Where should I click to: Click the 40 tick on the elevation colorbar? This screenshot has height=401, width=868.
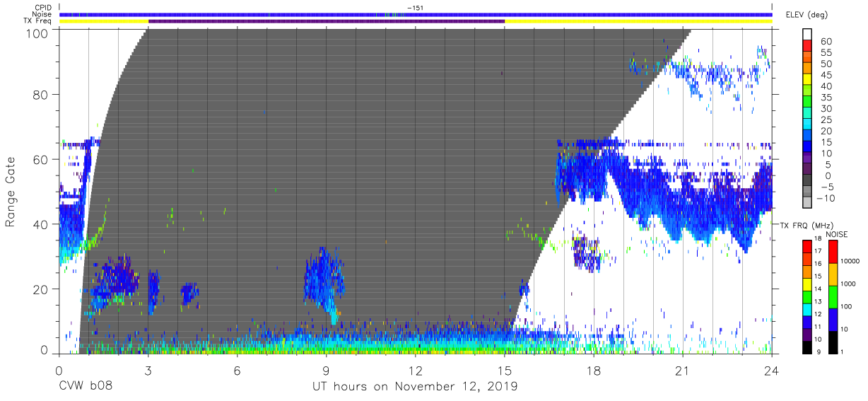[x=827, y=86]
